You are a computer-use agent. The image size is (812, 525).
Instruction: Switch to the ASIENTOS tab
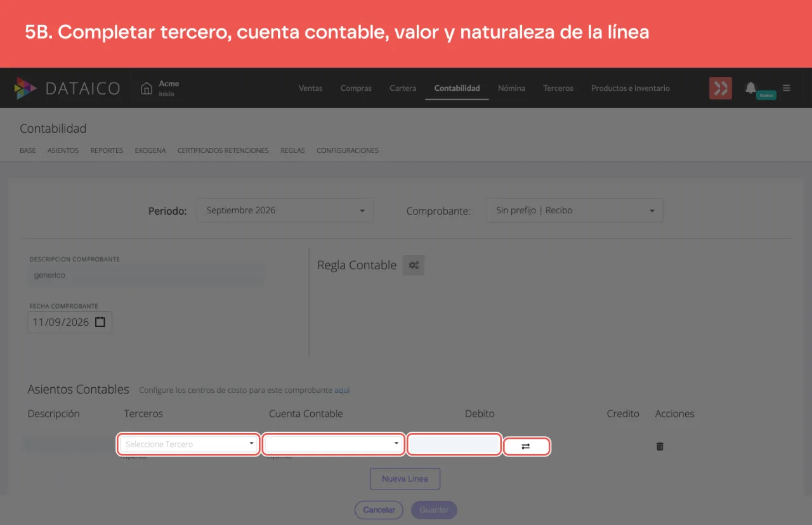coord(63,150)
